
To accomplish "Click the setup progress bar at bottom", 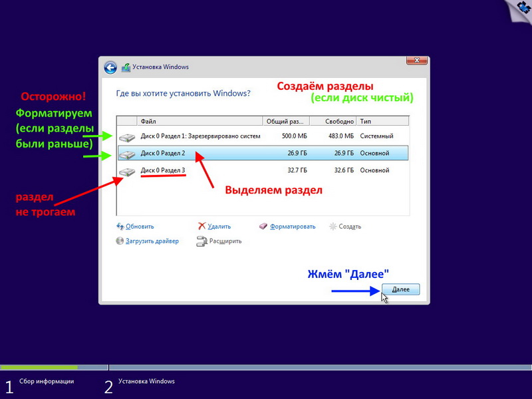I will coord(266,368).
